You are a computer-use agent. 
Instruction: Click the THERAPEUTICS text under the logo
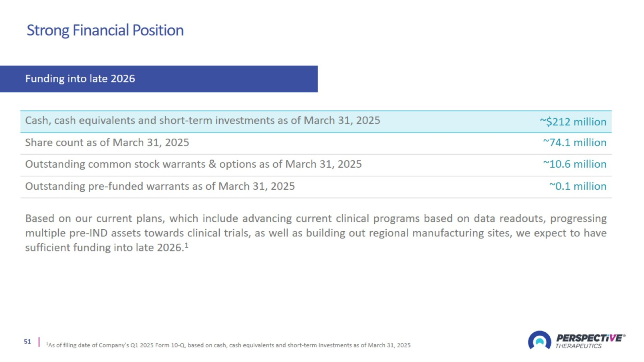[578, 346]
